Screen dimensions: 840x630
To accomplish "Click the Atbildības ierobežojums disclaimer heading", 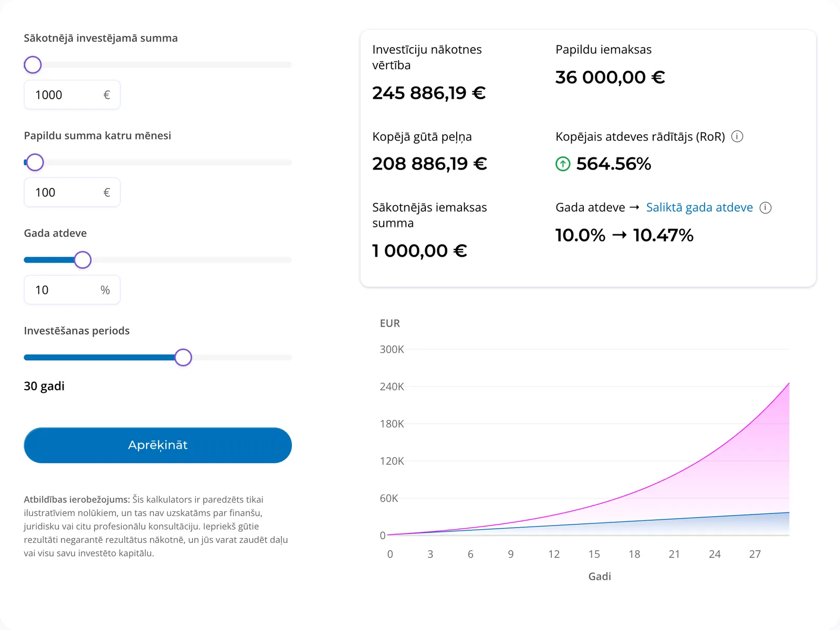I will coord(77,500).
